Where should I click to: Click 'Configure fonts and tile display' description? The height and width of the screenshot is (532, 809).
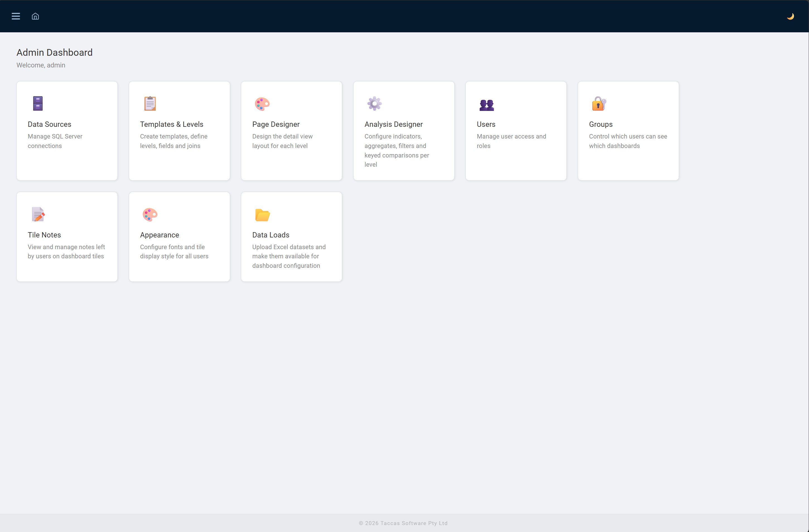click(174, 252)
